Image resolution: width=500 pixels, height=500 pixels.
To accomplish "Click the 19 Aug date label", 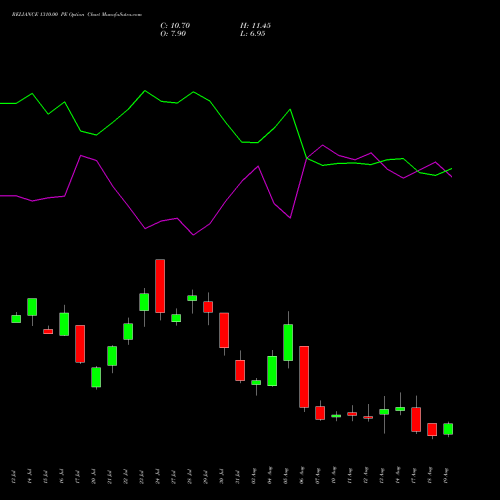I will pyautogui.click(x=446, y=476).
